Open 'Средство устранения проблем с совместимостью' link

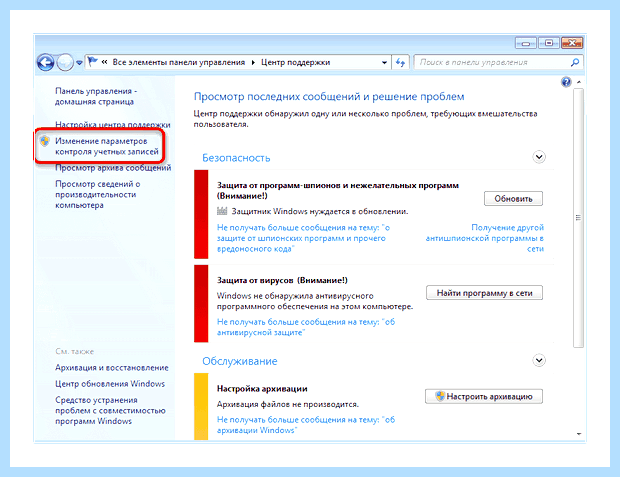[110, 411]
